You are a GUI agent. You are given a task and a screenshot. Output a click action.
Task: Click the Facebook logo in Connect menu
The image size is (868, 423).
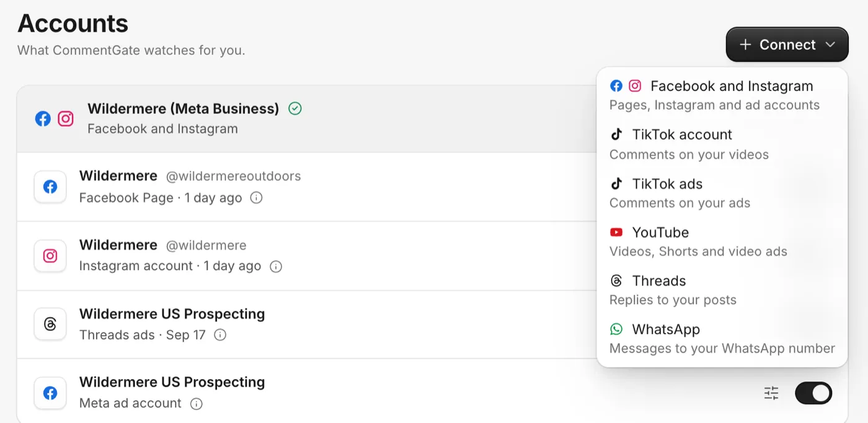pyautogui.click(x=616, y=86)
